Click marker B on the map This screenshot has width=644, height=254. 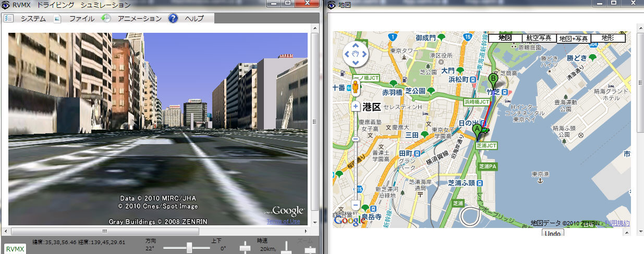coord(493,81)
